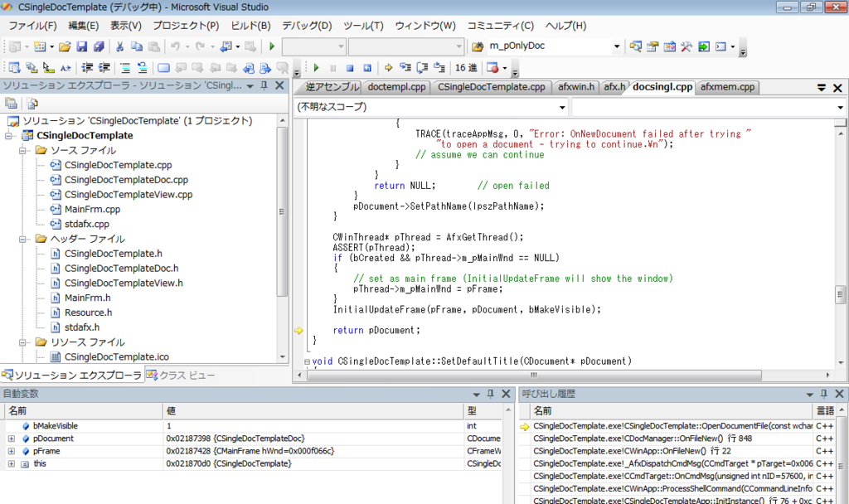
Task: Open the ツール(T) menu
Action: (x=363, y=26)
